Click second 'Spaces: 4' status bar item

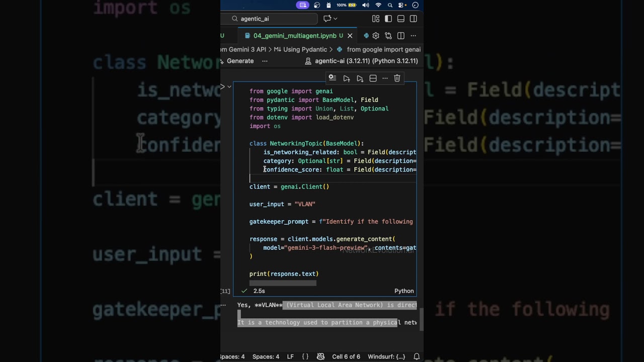[266, 356]
